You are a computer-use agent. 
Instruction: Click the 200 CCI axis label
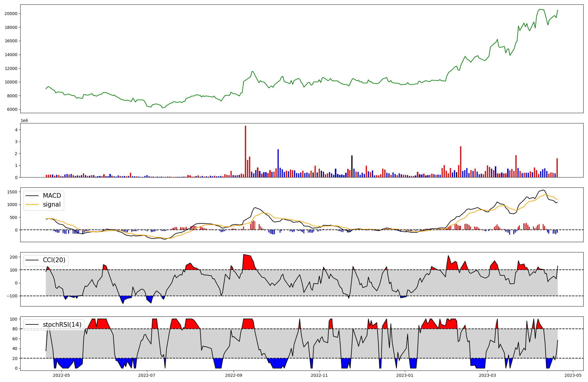tap(13, 257)
